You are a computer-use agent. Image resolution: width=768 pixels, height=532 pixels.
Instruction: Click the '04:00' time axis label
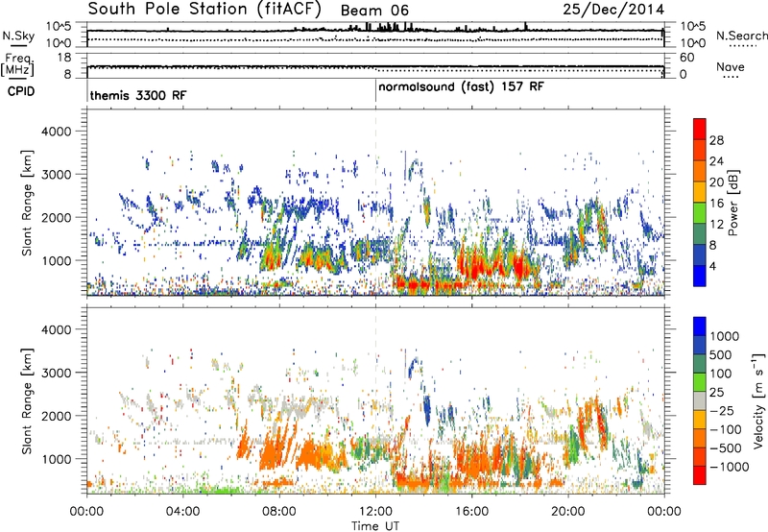[183, 512]
